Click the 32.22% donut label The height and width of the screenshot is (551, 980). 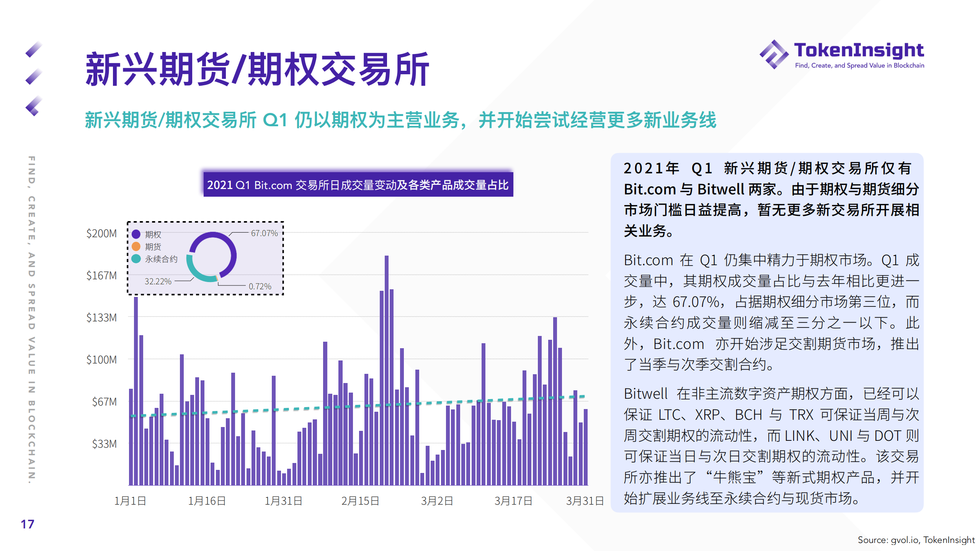point(158,281)
